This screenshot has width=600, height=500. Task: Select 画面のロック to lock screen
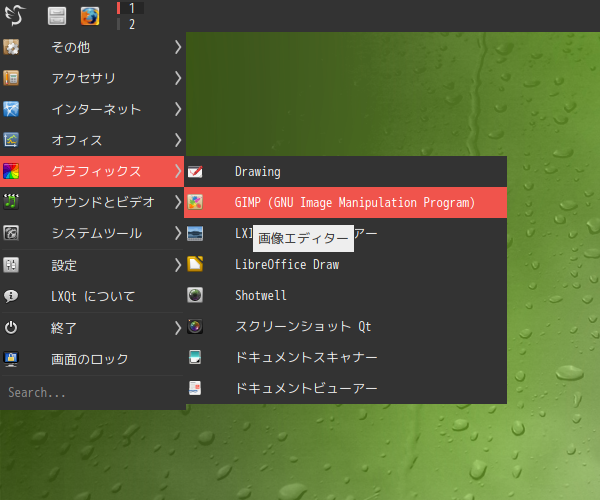(92, 359)
